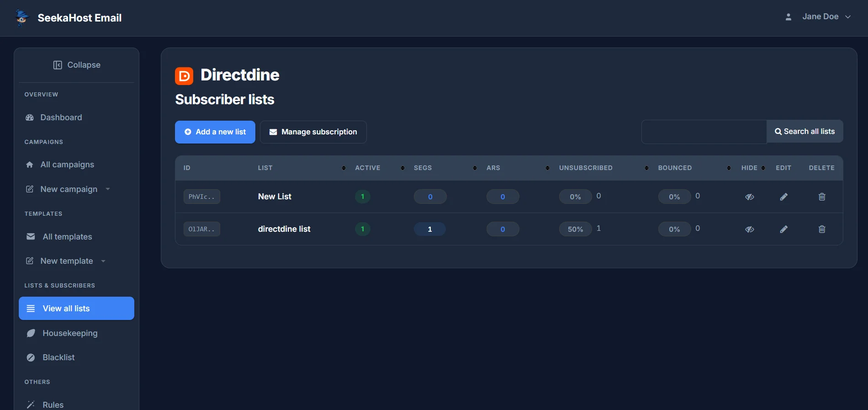
Task: Open the Jane Doe account dropdown chevron
Action: [x=848, y=17]
